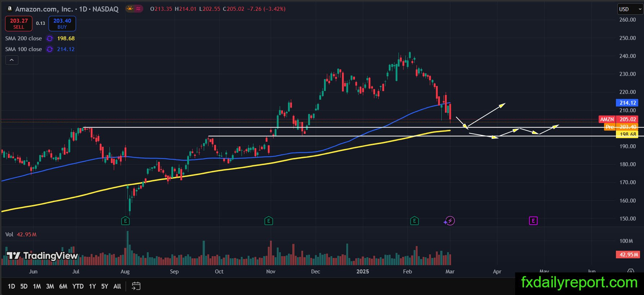The width and height of the screenshot is (644, 295).
Task: Select the SMA 200 close indicator legend
Action: point(23,38)
